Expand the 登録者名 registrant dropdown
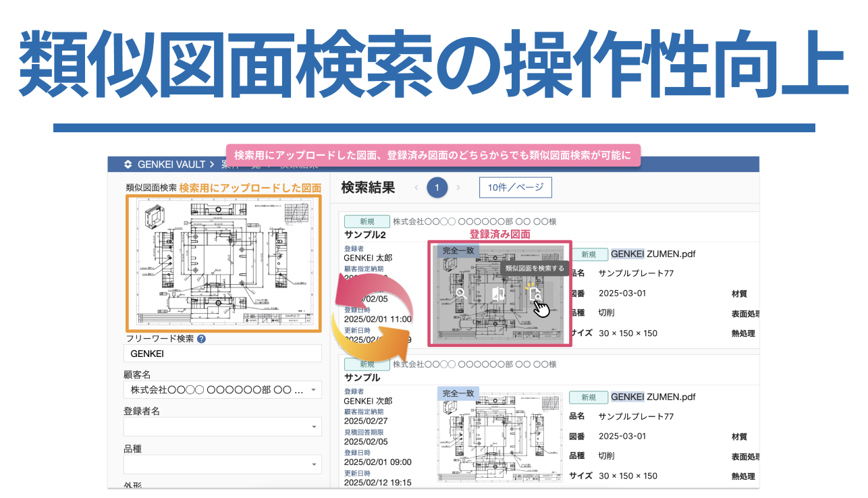 (223, 427)
